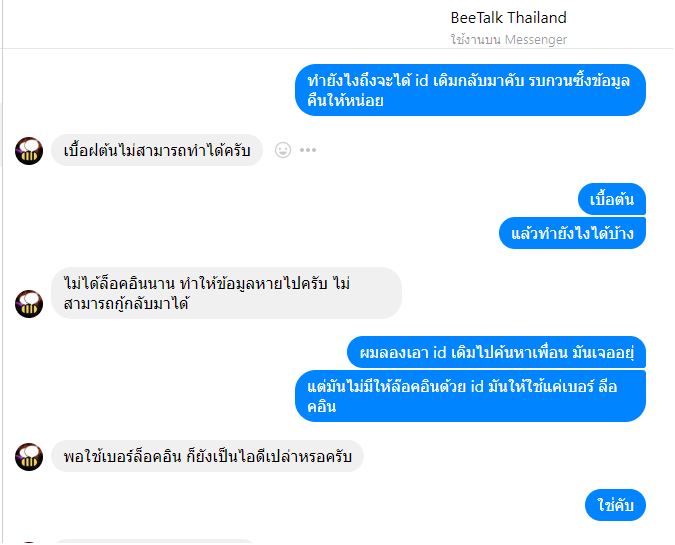This screenshot has height=545, width=675.
Task: Select the blue message starting 'แต่มันไม่มีให้ล๊อคอินด้วย id'
Action: (x=470, y=396)
